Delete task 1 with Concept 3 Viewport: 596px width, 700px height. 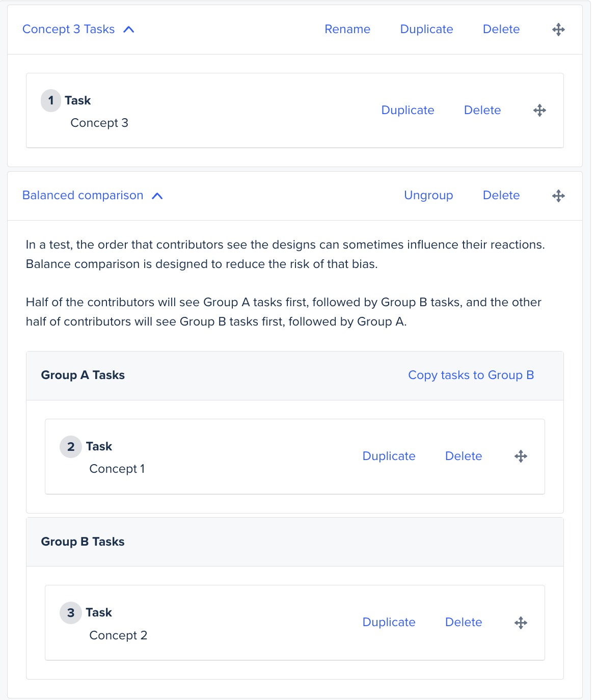[482, 111]
